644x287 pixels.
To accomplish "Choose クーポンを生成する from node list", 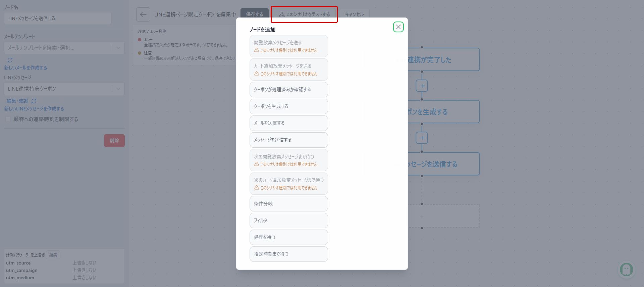I will coord(288,106).
